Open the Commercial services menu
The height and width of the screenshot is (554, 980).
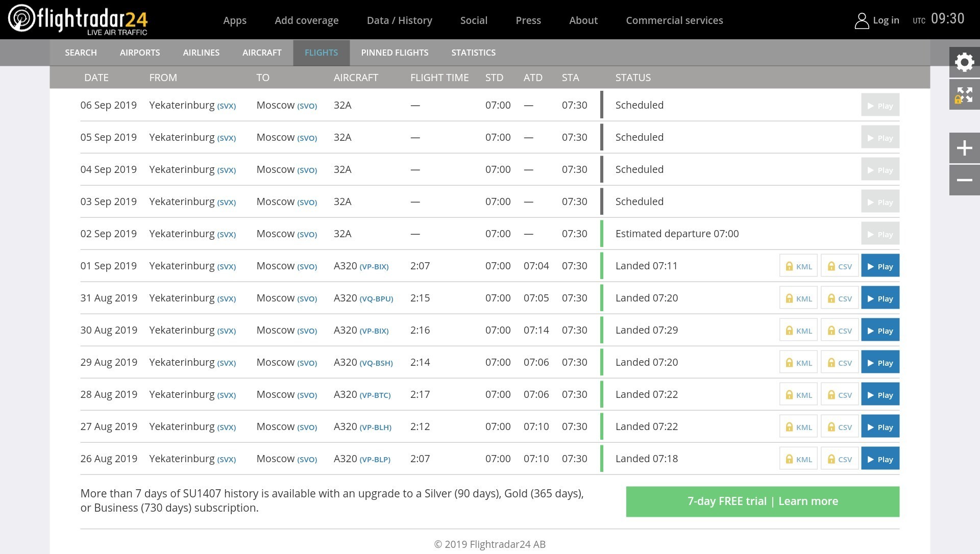(x=674, y=20)
